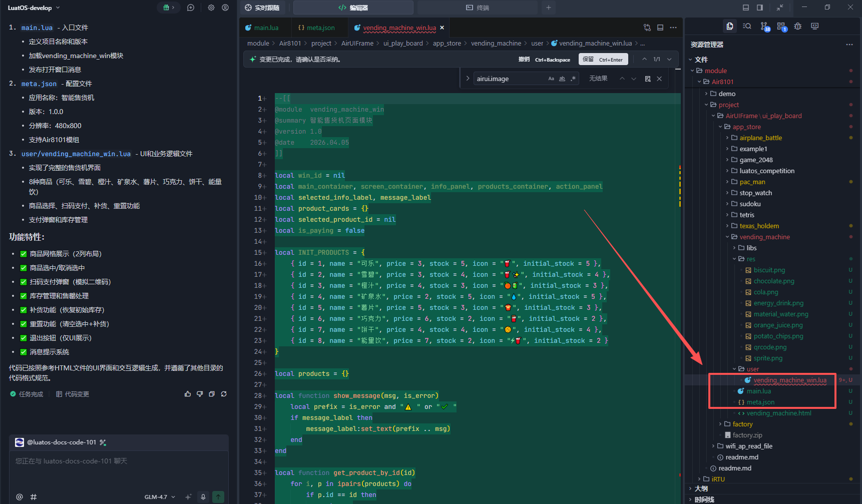Open qrcode.png in the file tree
The height and width of the screenshot is (504, 862).
point(770,347)
